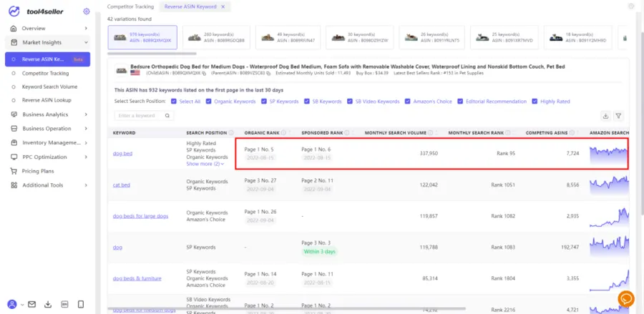Select variation card ASIN B089RGDQBB
Viewport: 644px width, 314px height.
point(216,37)
